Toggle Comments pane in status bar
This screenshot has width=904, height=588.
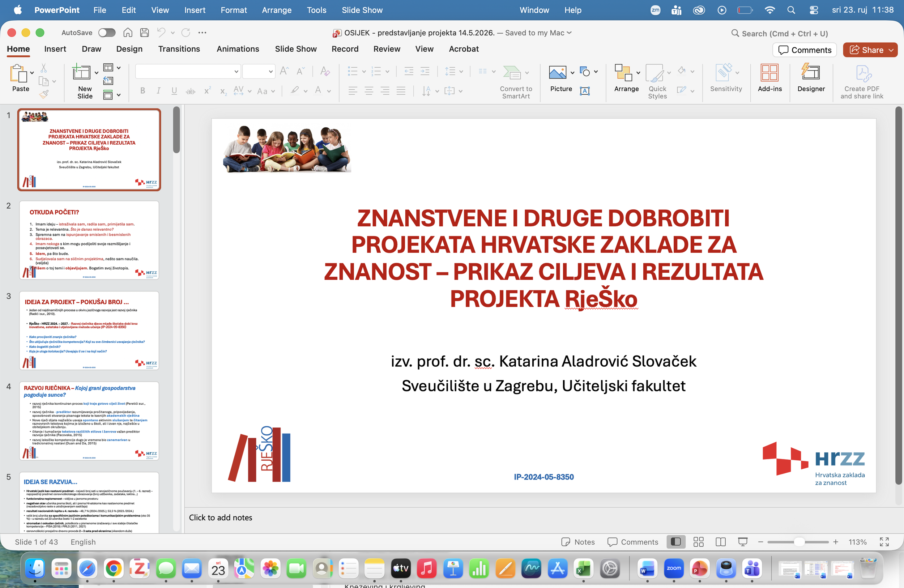pos(633,542)
